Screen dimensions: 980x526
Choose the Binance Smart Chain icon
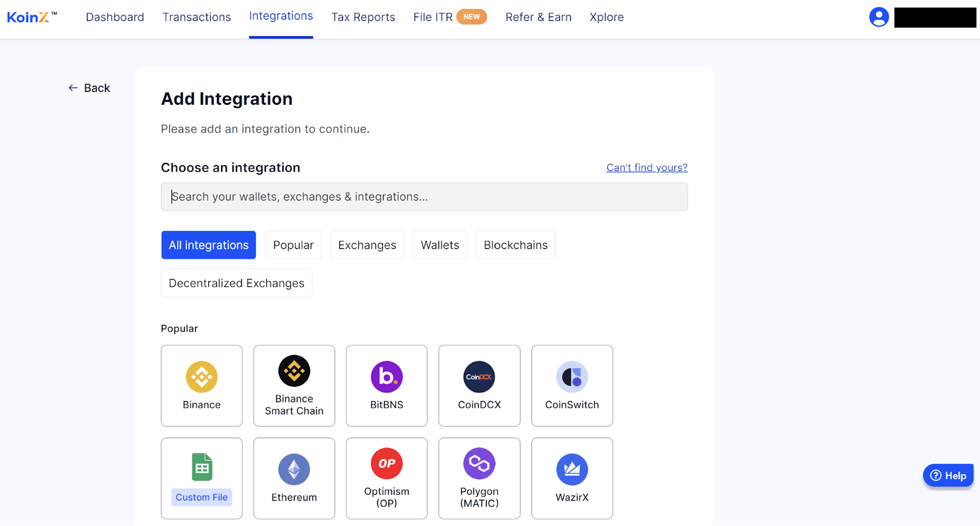pyautogui.click(x=294, y=371)
